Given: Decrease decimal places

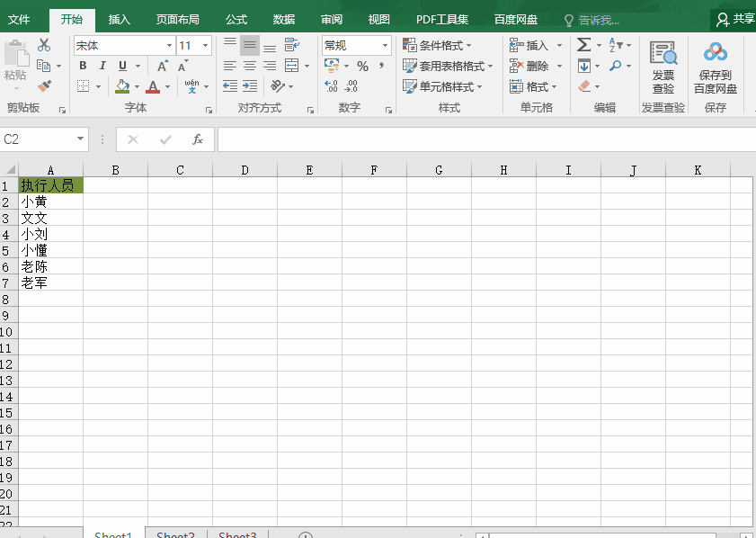Looking at the screenshot, I should pos(351,86).
